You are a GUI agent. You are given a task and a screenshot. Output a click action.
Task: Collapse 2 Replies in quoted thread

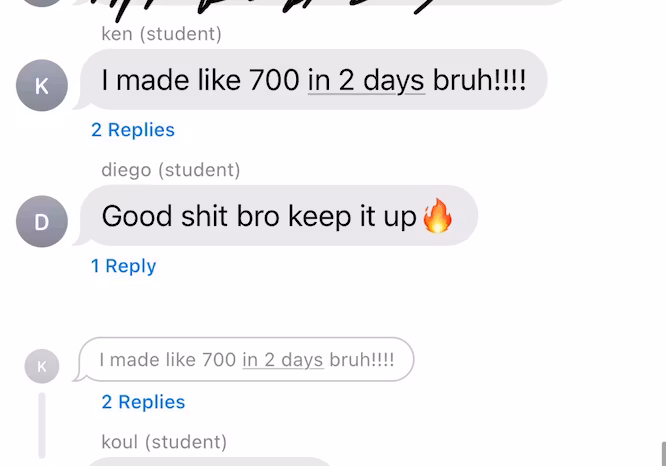143,402
